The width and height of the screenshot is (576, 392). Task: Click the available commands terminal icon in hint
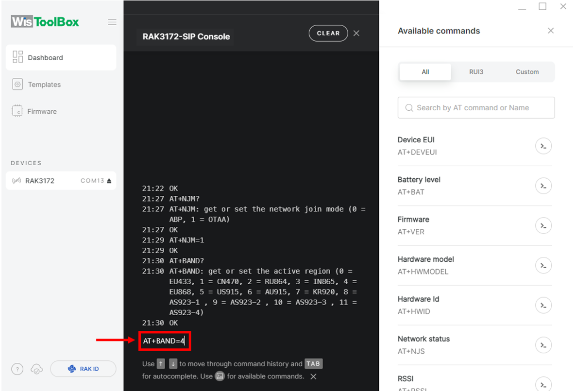tap(220, 376)
